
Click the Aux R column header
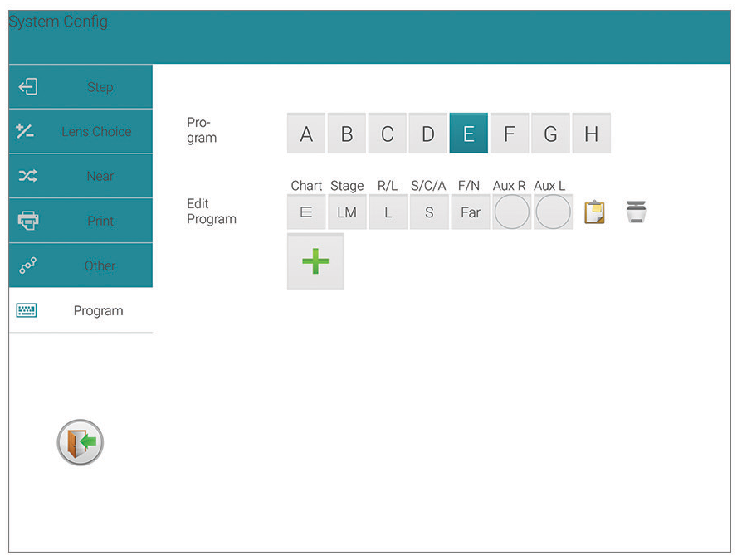click(x=509, y=185)
